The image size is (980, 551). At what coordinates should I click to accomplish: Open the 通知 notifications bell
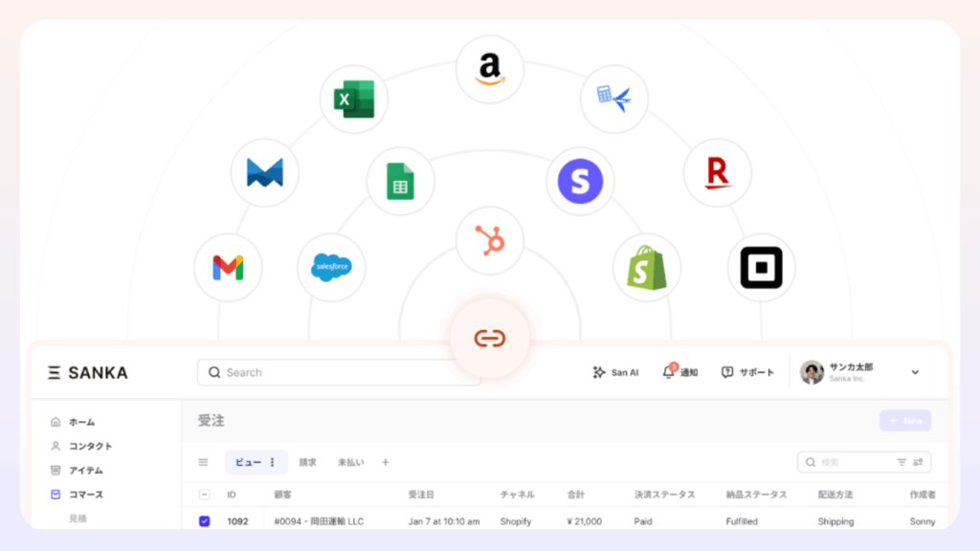click(x=679, y=372)
